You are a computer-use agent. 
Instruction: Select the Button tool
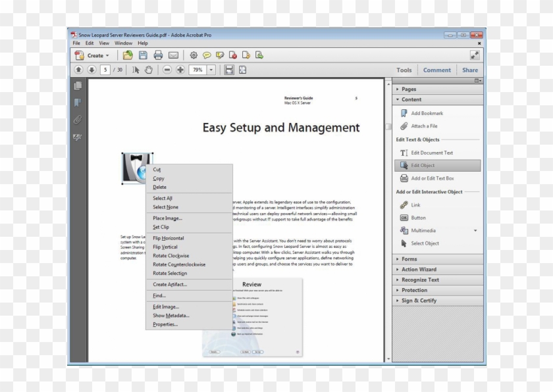click(x=413, y=218)
